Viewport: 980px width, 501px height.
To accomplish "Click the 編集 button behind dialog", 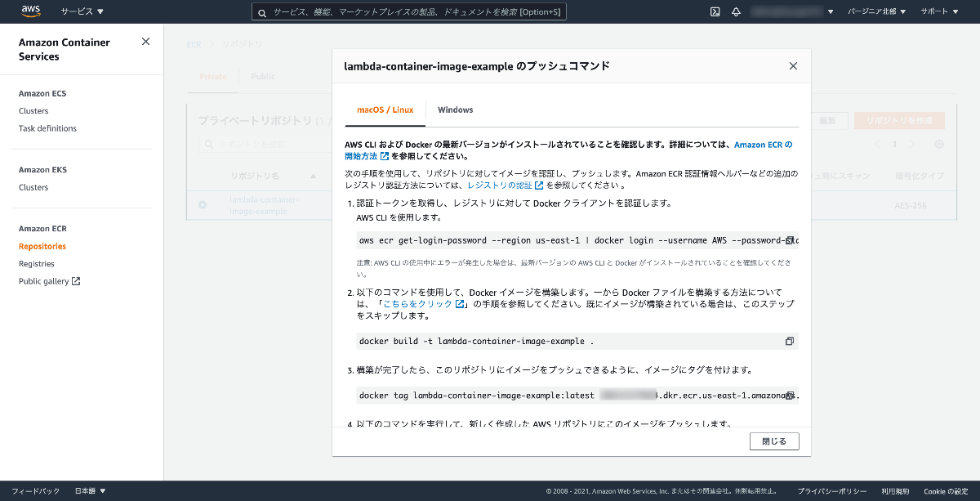I will click(827, 120).
